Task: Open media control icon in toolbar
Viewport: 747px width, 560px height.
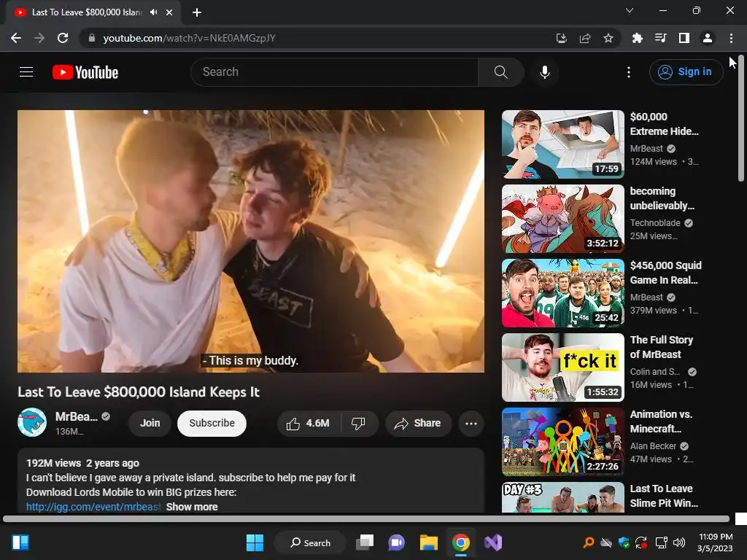Action: [660, 38]
